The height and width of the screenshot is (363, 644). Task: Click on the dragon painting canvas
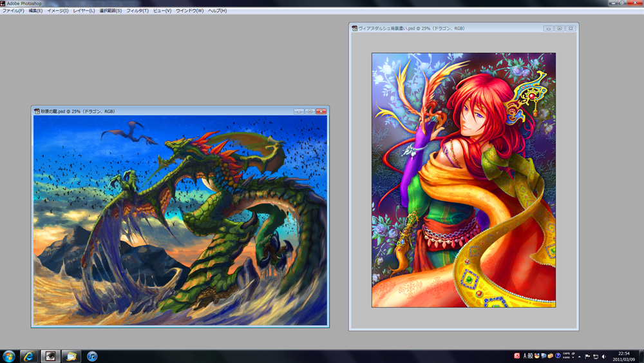click(x=180, y=221)
